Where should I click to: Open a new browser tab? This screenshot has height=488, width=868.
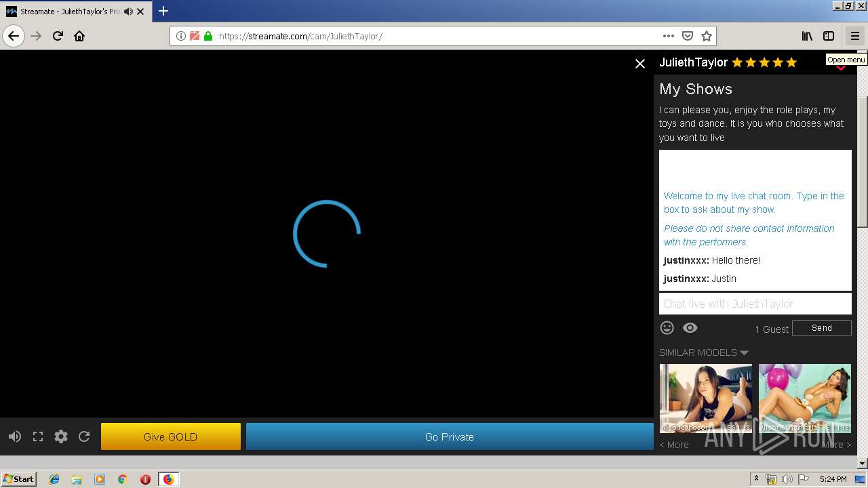[x=163, y=11]
